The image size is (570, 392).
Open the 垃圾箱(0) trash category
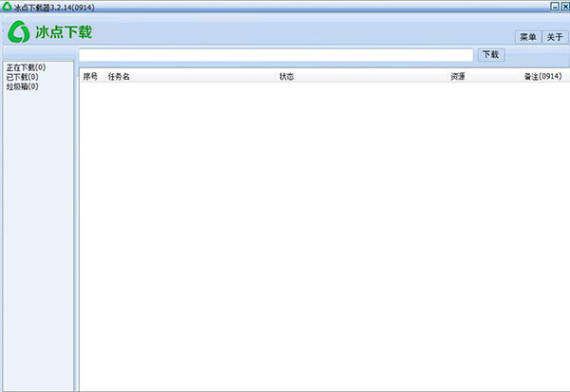click(22, 86)
